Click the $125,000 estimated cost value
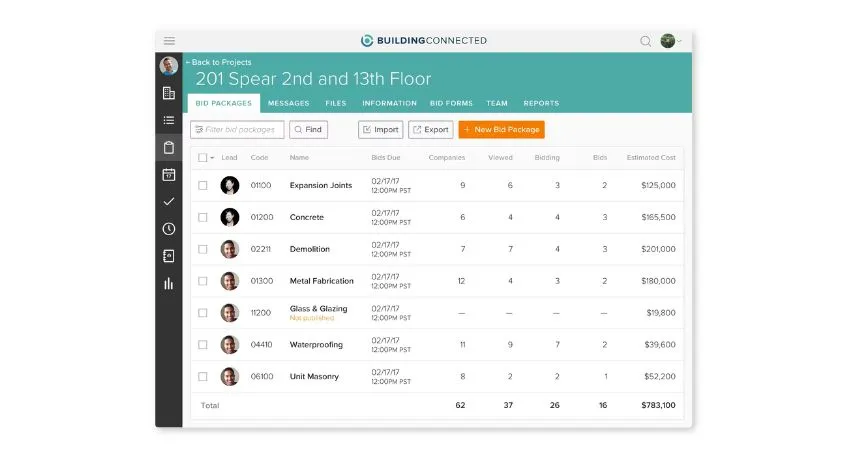Viewport: 847px width, 460px height. (658, 185)
